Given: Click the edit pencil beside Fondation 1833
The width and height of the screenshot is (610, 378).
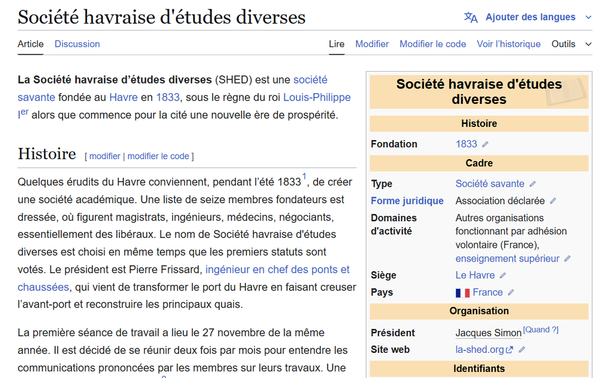Looking at the screenshot, I should point(485,144).
